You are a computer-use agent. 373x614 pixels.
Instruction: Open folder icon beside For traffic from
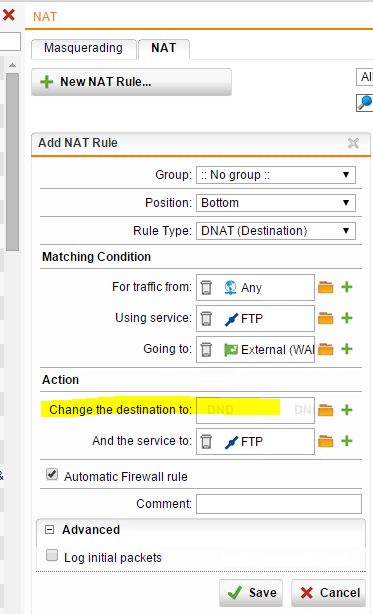[x=325, y=287]
